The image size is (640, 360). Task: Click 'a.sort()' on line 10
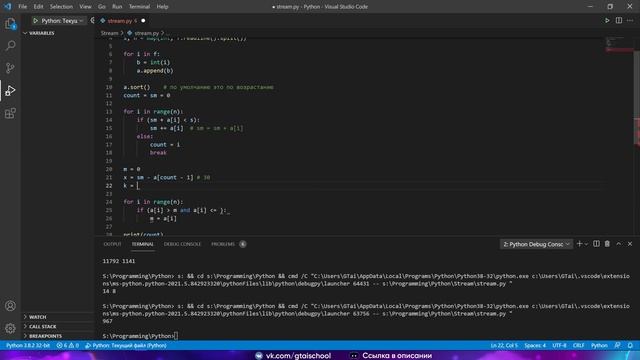coord(137,87)
